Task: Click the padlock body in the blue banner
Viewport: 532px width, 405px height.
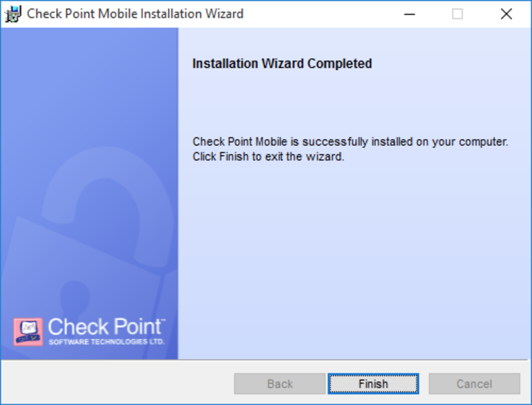Action: (x=82, y=292)
